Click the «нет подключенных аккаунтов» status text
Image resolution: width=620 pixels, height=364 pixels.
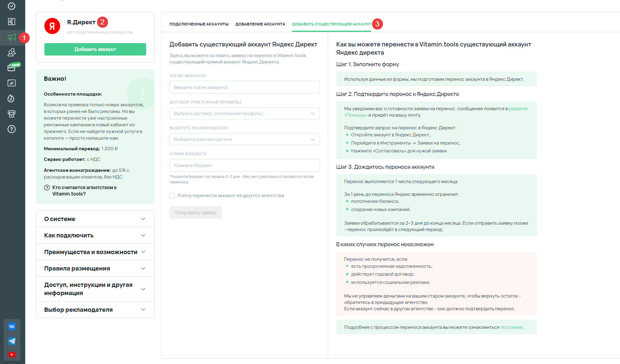pyautogui.click(x=100, y=32)
